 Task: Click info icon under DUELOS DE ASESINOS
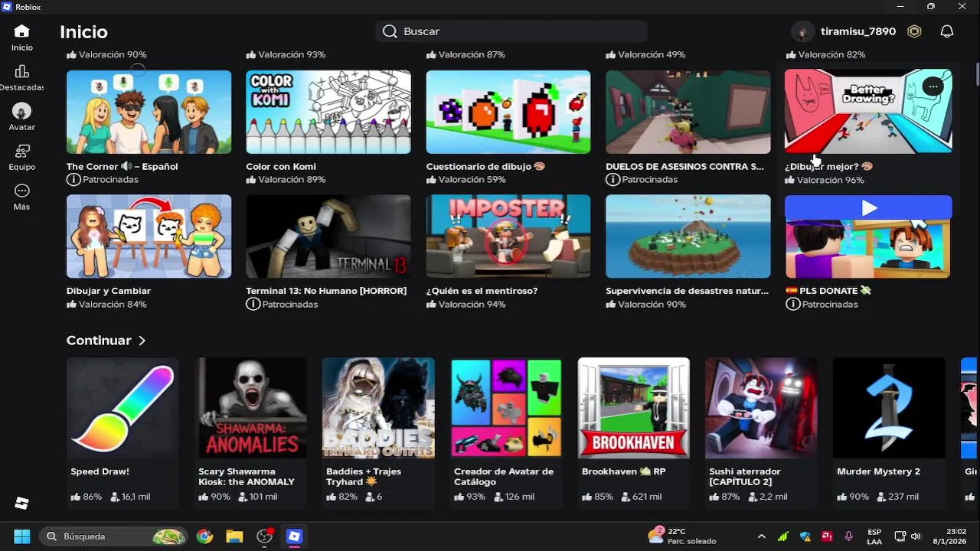pyautogui.click(x=612, y=179)
